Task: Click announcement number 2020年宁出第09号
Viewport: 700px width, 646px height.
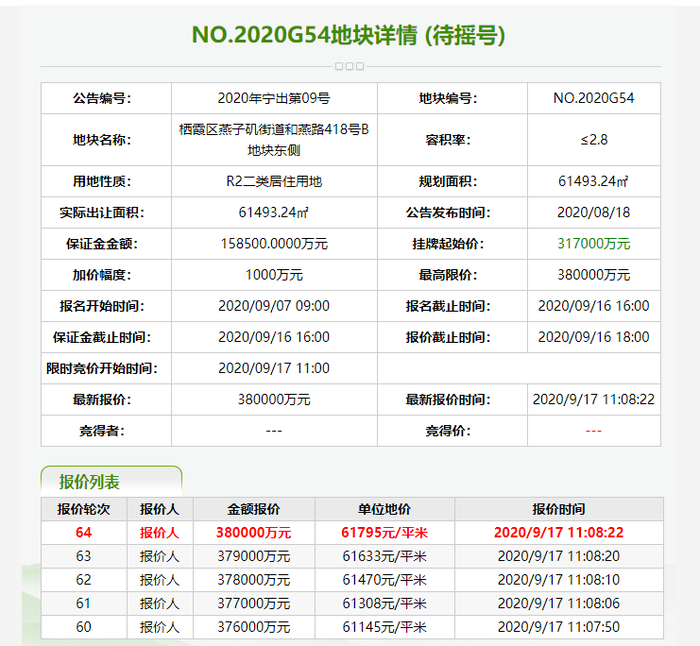Action: pos(274,98)
